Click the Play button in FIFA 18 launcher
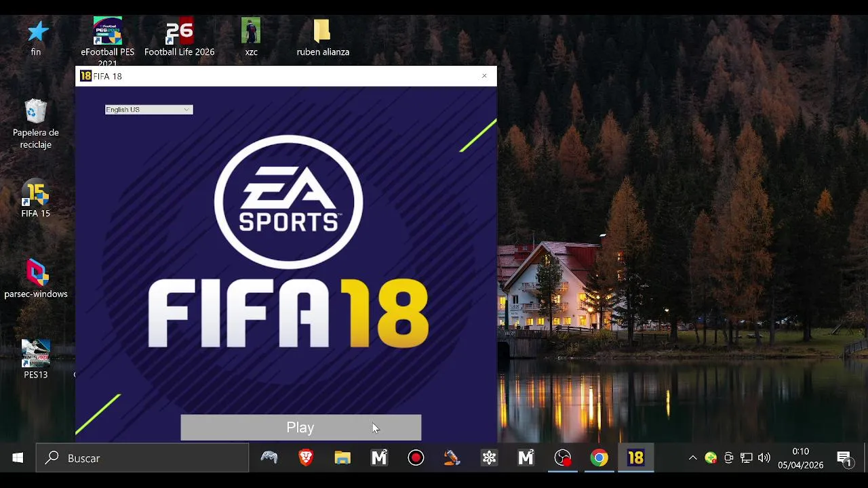Viewport: 868px width, 488px height. point(300,428)
